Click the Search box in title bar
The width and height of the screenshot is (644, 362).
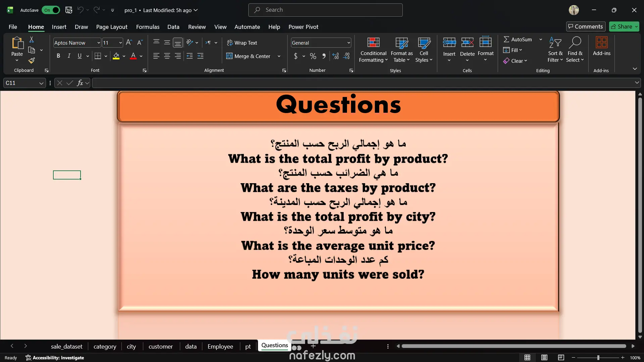point(325,10)
